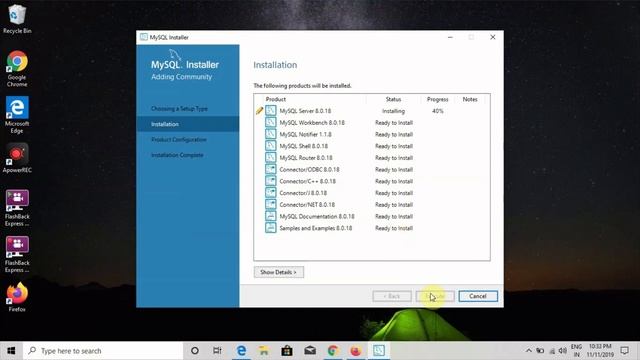
Task: Select the MySQL Shell 8.0.18 product icon
Action: coord(271,146)
